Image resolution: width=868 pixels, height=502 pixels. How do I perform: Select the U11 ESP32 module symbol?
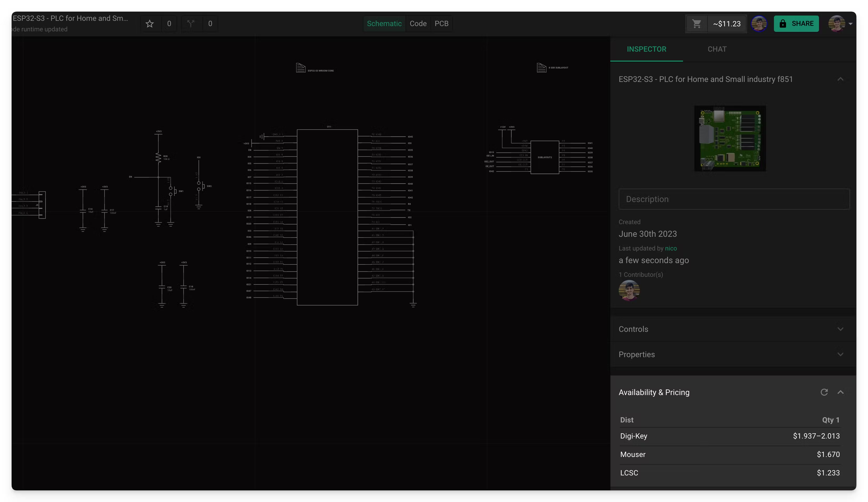pyautogui.click(x=327, y=217)
